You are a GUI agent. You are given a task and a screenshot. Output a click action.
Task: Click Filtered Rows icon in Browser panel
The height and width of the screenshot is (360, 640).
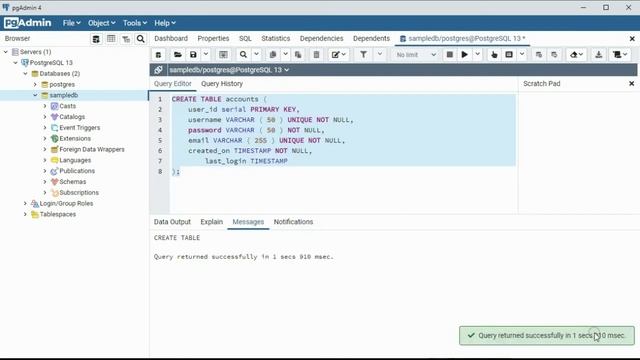(x=126, y=39)
